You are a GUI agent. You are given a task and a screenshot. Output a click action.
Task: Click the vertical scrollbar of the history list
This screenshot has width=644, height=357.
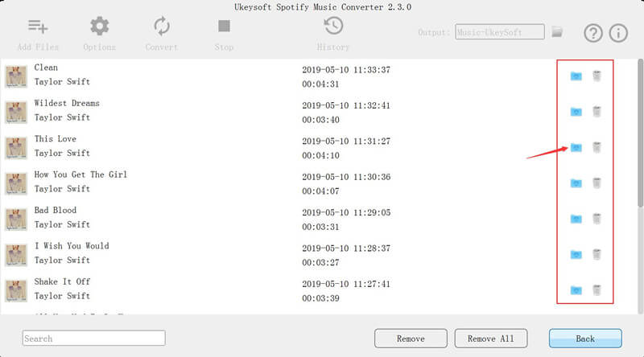pyautogui.click(x=640, y=133)
